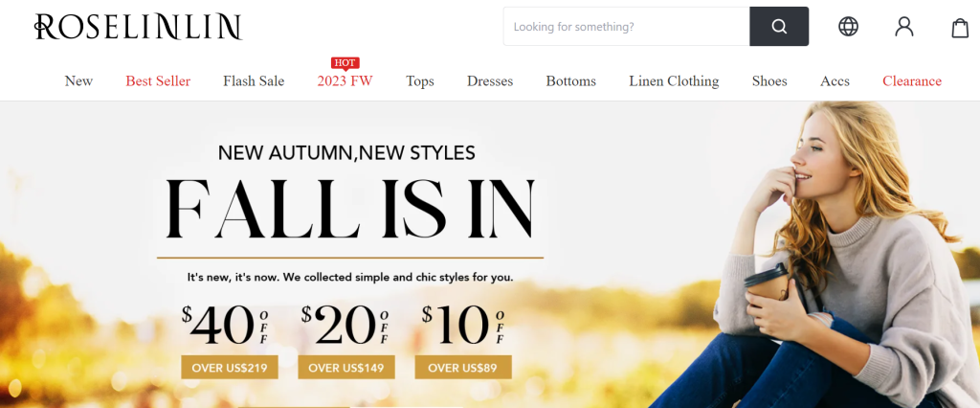Open the New menu item
This screenshot has height=408, width=980.
tap(78, 80)
